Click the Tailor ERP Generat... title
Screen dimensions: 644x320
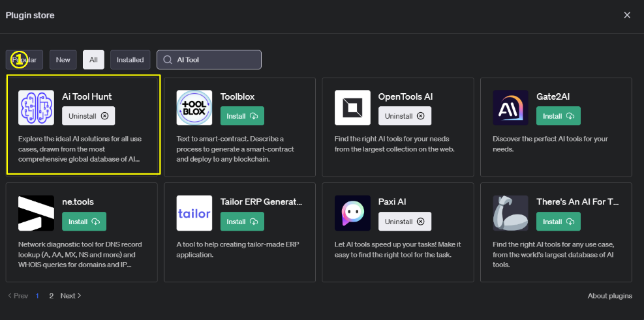(261, 202)
